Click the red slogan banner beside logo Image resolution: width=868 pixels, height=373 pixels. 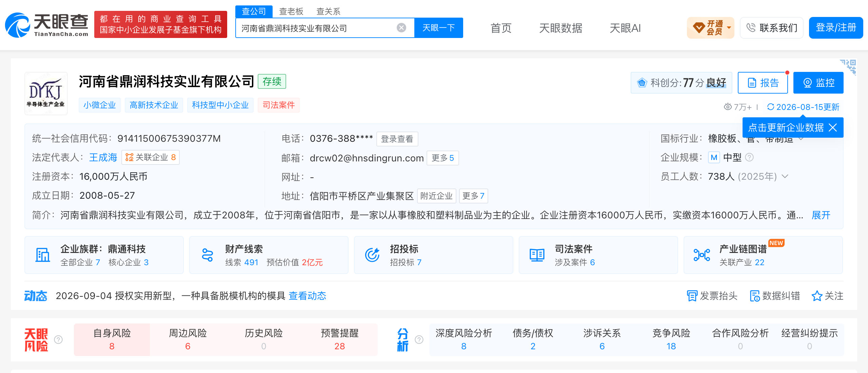coord(161,24)
